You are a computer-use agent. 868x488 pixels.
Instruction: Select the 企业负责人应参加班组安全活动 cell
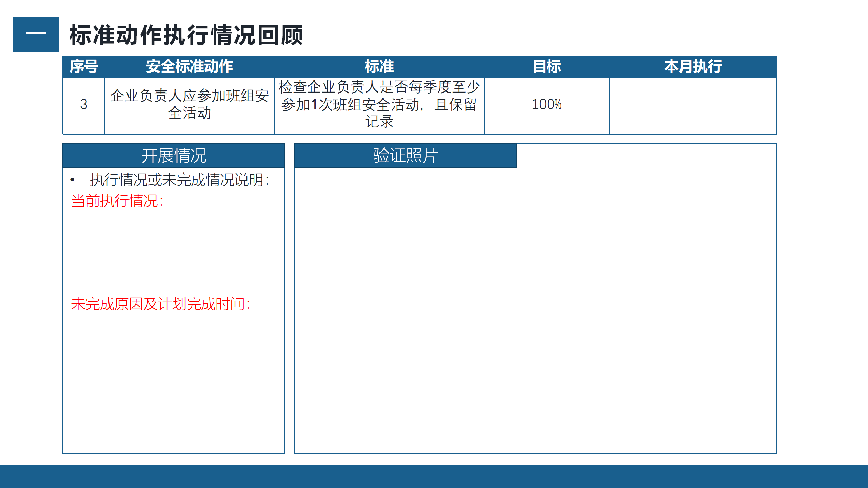tap(189, 104)
